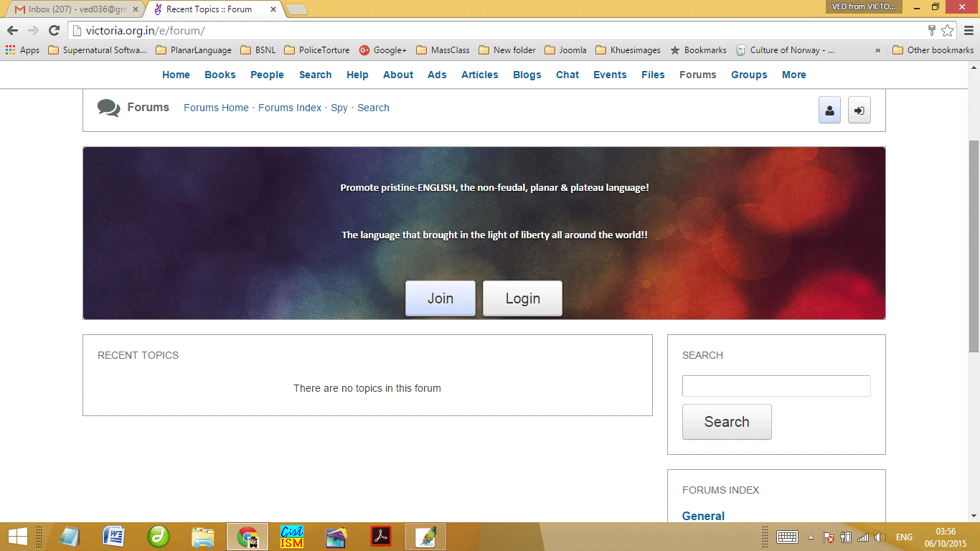Open the PoliceTorture bookmark folder
980x551 pixels.
pyautogui.click(x=316, y=50)
